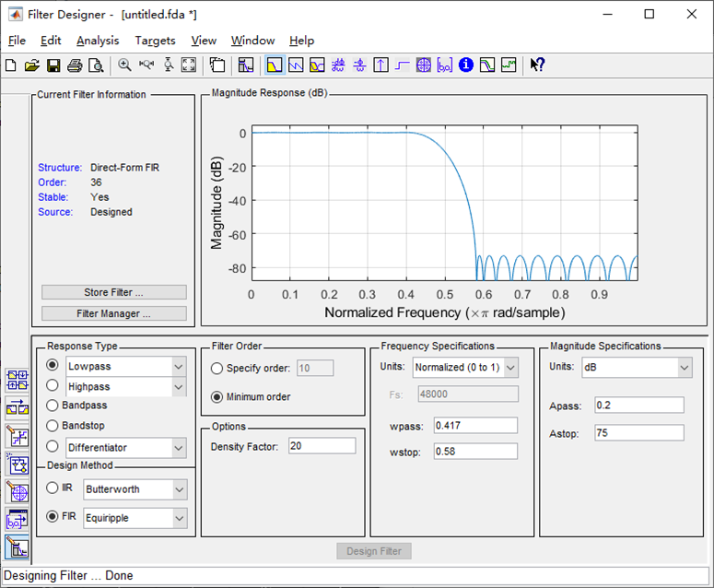Show the Phase Delay icon

(359, 65)
